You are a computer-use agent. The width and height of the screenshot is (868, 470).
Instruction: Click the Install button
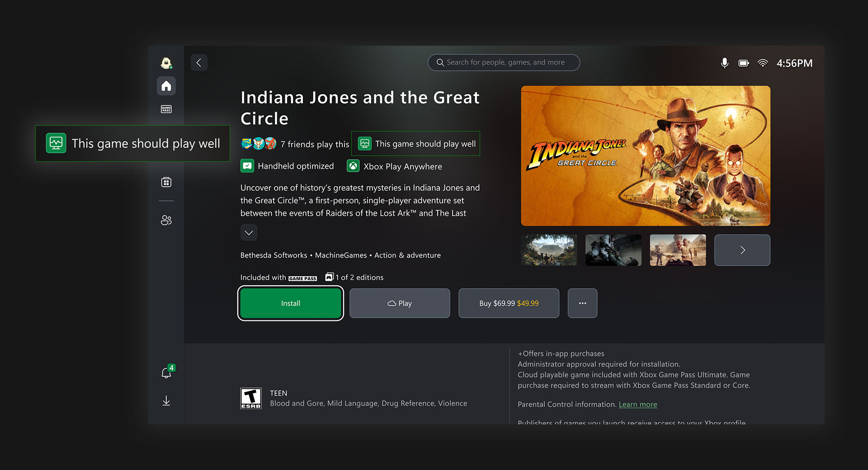coord(291,303)
